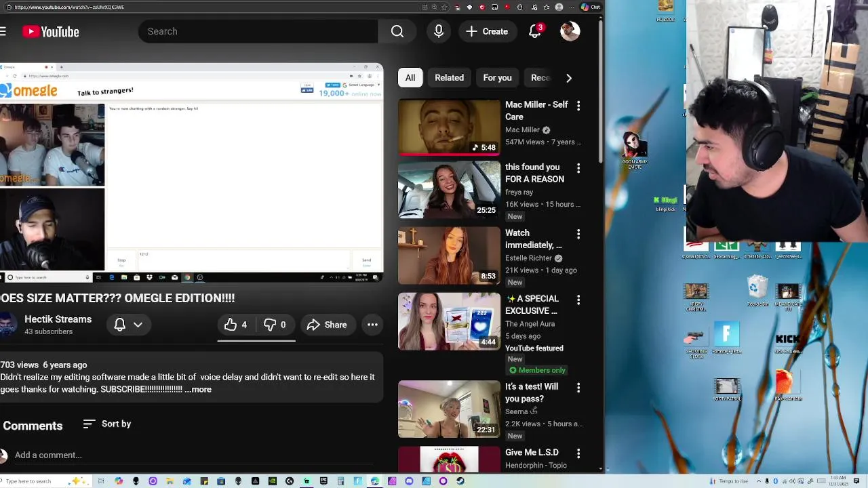The image size is (868, 488).
Task: Focus the Add a comment field
Action: [193, 455]
